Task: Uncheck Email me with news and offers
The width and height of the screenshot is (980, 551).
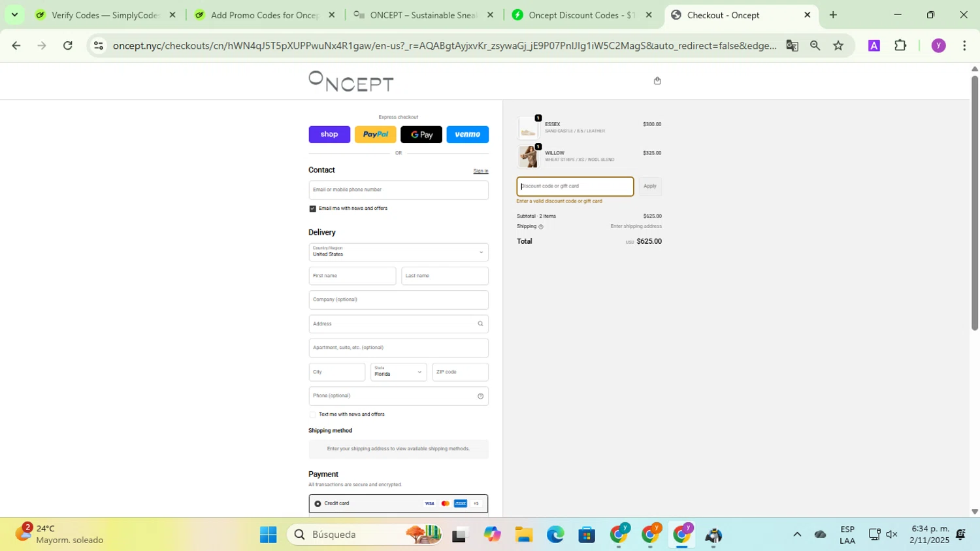Action: click(312, 209)
